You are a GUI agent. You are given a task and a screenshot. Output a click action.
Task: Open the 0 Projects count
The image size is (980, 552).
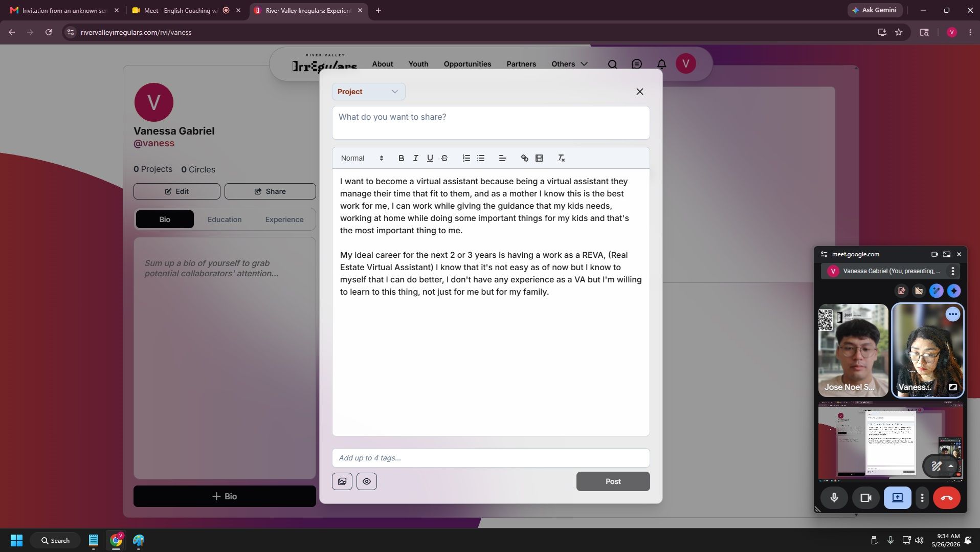coord(153,169)
